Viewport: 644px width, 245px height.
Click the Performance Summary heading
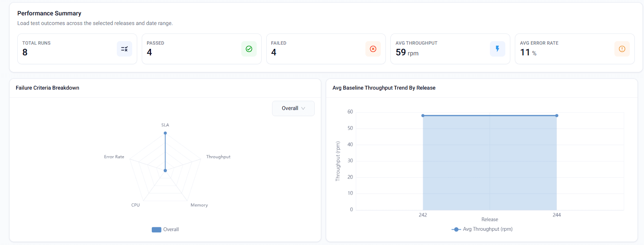pyautogui.click(x=49, y=13)
